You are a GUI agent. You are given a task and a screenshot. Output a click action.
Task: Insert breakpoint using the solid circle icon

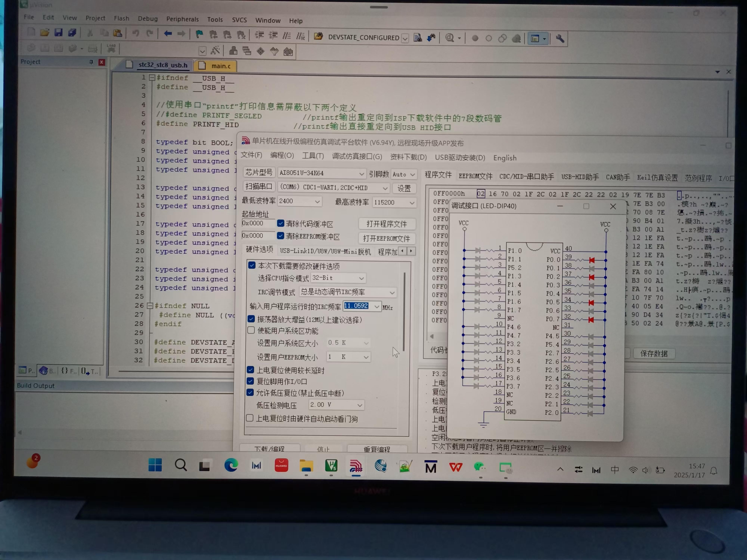coord(475,38)
